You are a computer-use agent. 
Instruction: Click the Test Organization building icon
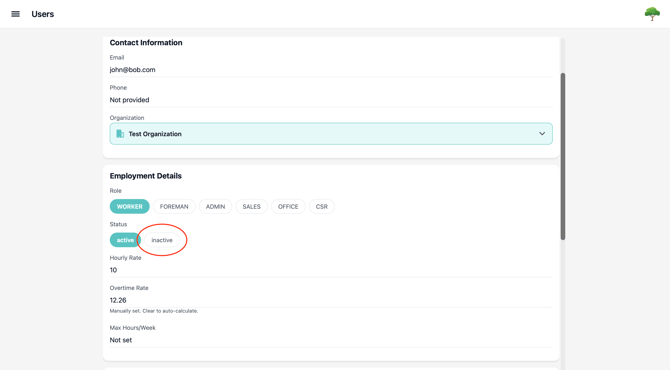[x=120, y=134]
